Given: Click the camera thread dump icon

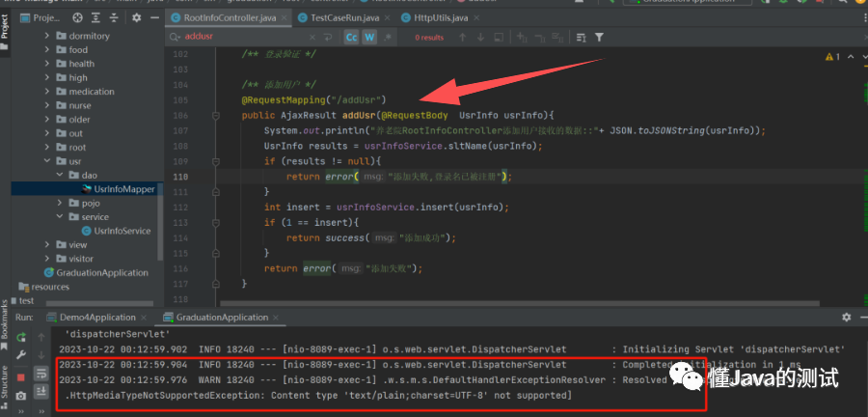Looking at the screenshot, I should 21,396.
